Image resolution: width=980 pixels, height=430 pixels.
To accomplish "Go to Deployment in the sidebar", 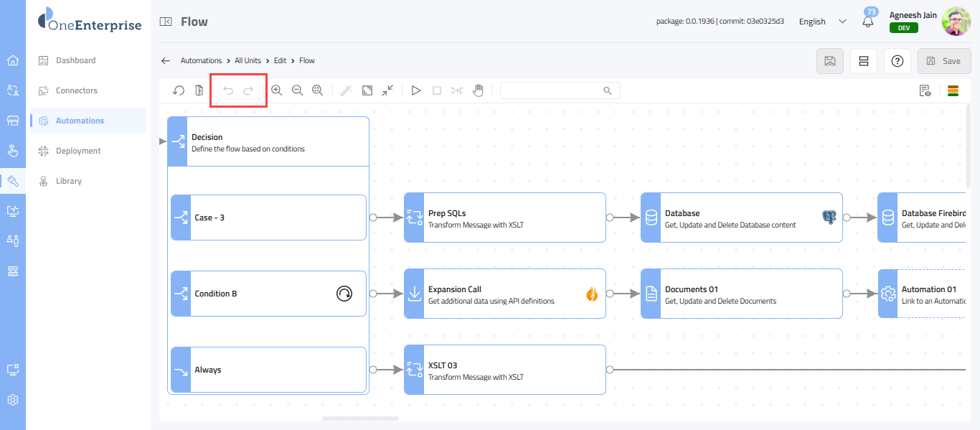I will [x=78, y=151].
